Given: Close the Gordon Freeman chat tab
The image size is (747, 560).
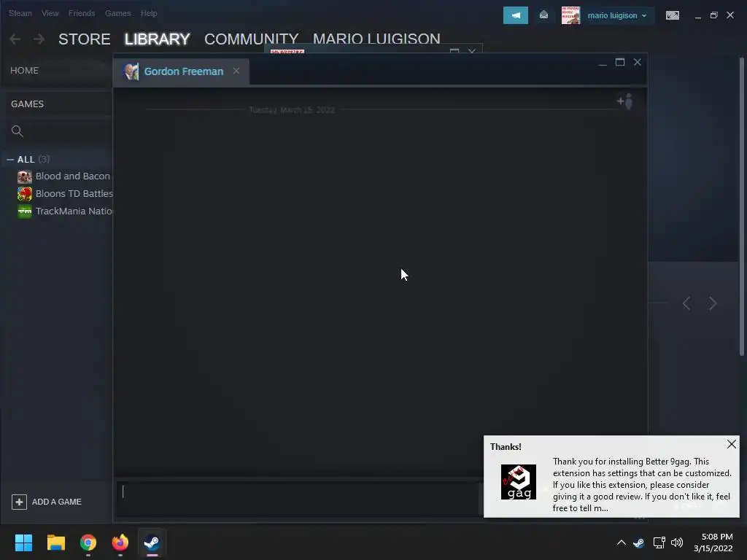Looking at the screenshot, I should coord(236,71).
